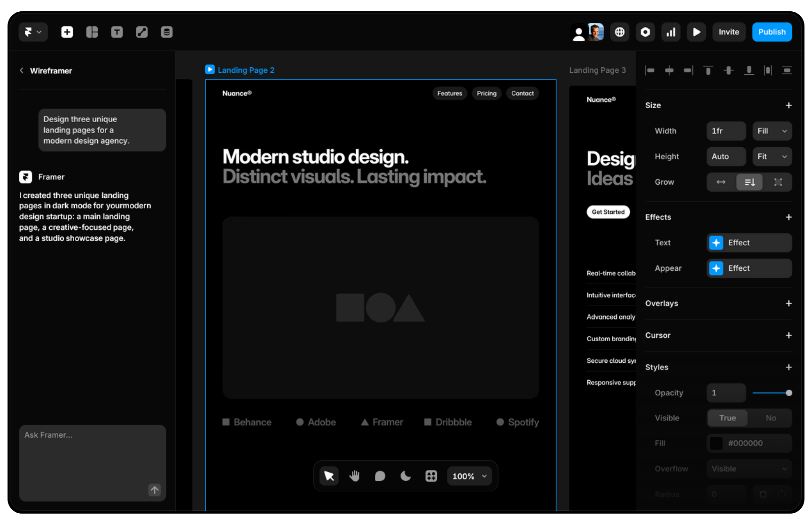Click the align left icon in properties panel

(x=650, y=70)
